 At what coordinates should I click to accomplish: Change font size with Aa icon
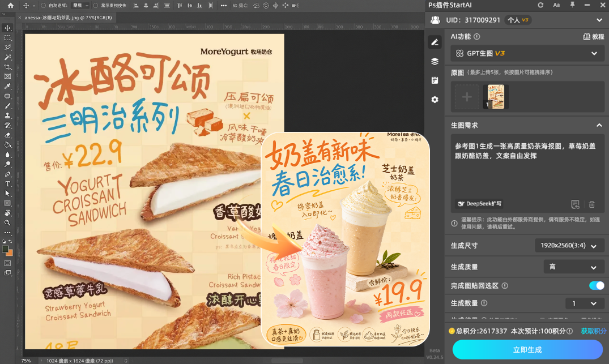(x=556, y=5)
